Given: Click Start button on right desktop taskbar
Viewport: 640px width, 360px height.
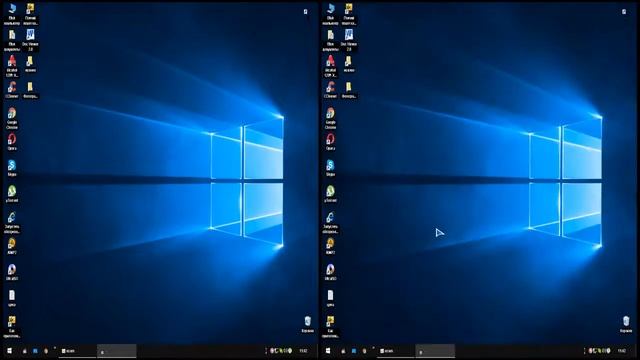Looking at the screenshot, I should tap(328, 351).
